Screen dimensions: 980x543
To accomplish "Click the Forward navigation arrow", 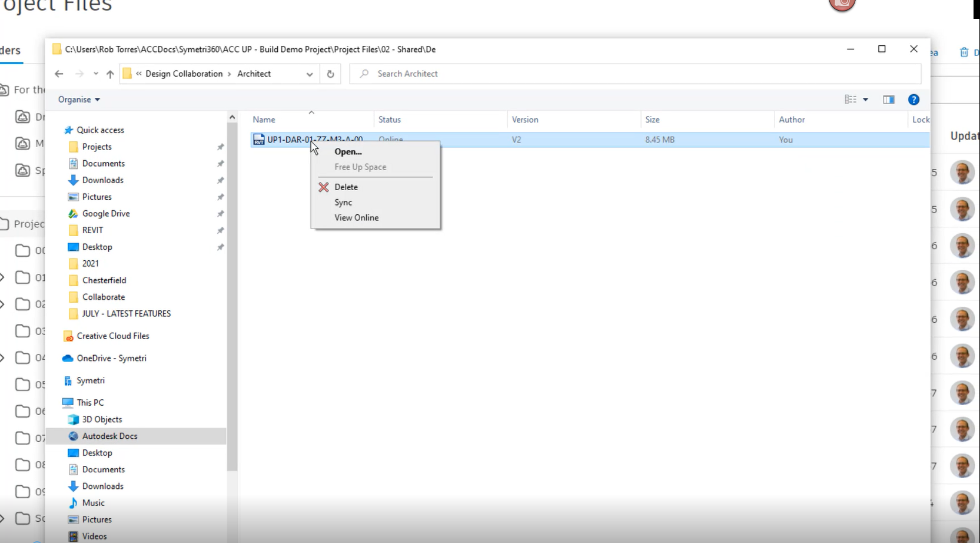I will pyautogui.click(x=79, y=74).
